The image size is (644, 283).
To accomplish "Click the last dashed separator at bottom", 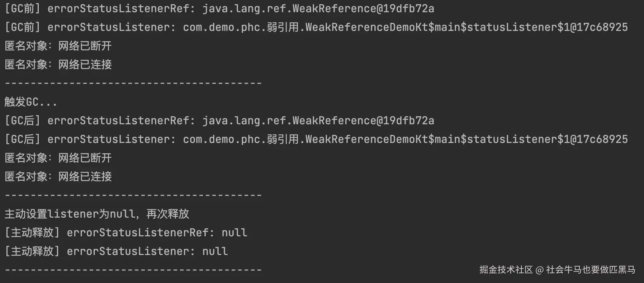I will (133, 270).
